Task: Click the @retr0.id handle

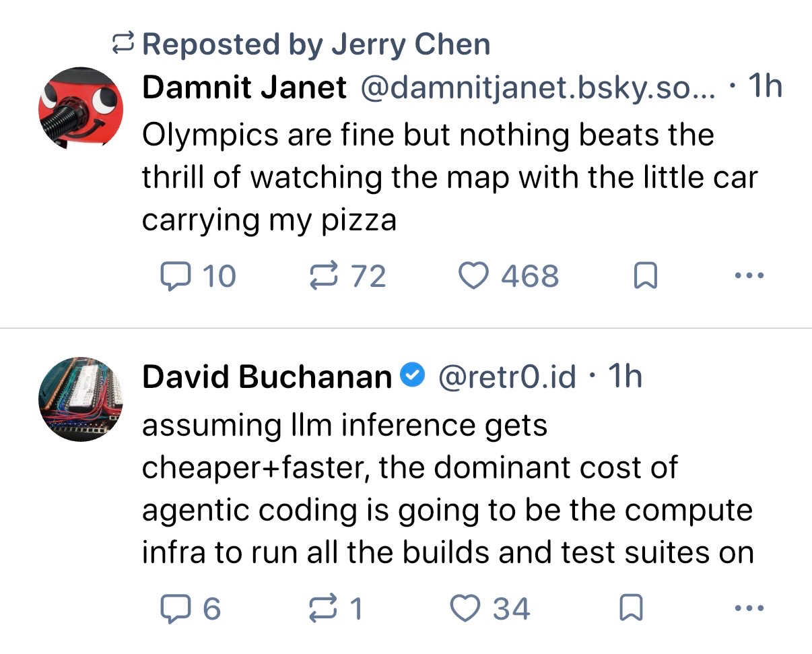Action: tap(507, 377)
